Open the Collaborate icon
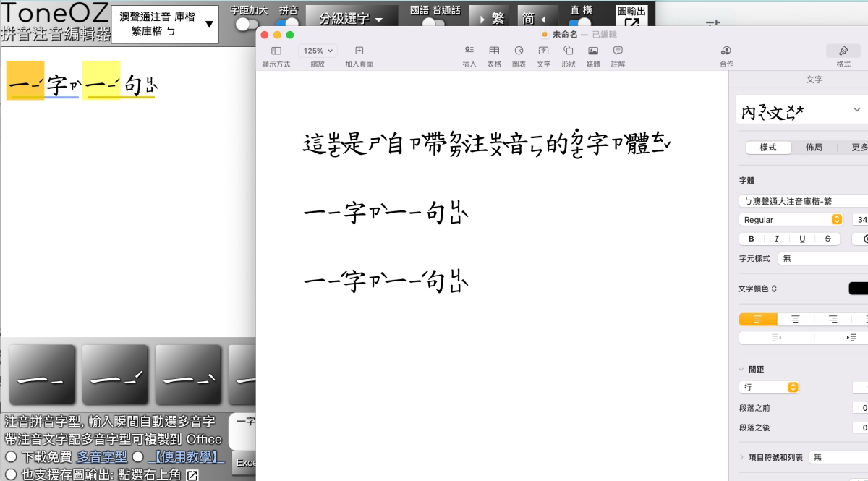 point(726,51)
